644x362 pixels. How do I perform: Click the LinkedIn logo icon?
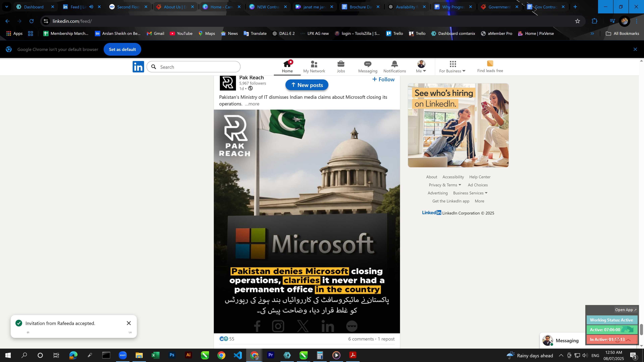point(138,67)
